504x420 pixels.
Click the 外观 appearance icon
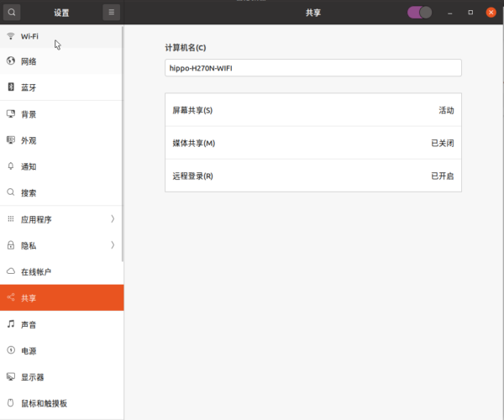(x=11, y=140)
